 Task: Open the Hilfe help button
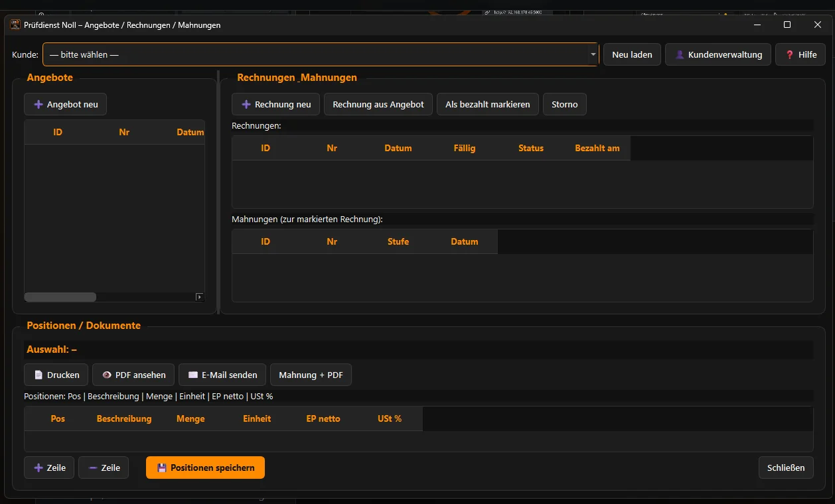[x=800, y=54]
